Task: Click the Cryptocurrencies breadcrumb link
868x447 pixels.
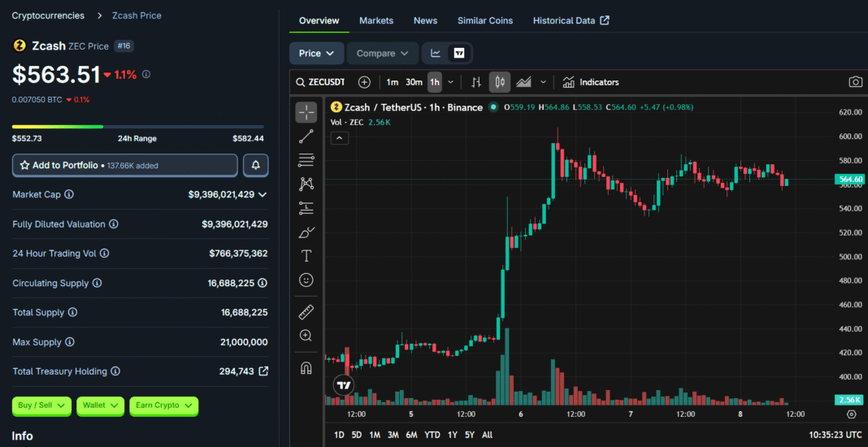Action: (x=48, y=15)
